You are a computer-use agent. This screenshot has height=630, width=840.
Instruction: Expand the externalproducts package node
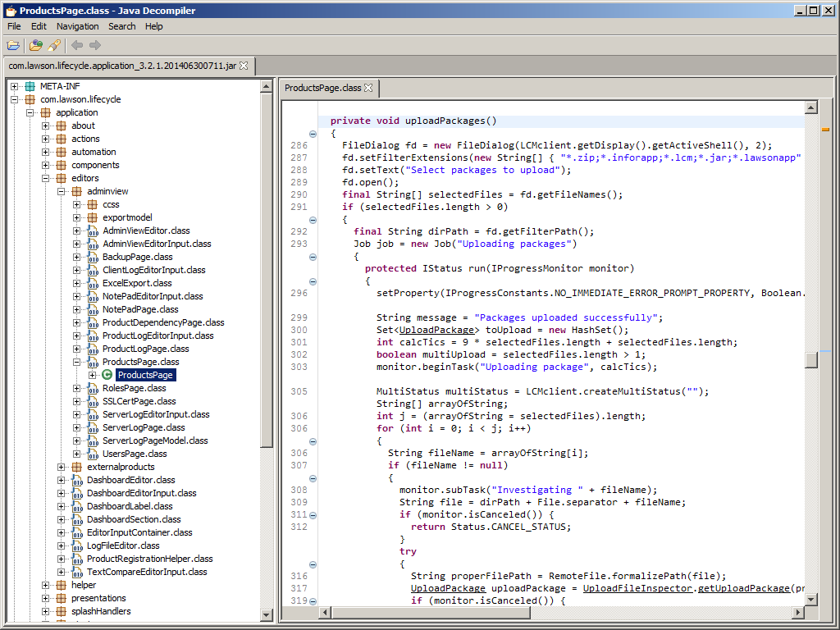click(62, 467)
